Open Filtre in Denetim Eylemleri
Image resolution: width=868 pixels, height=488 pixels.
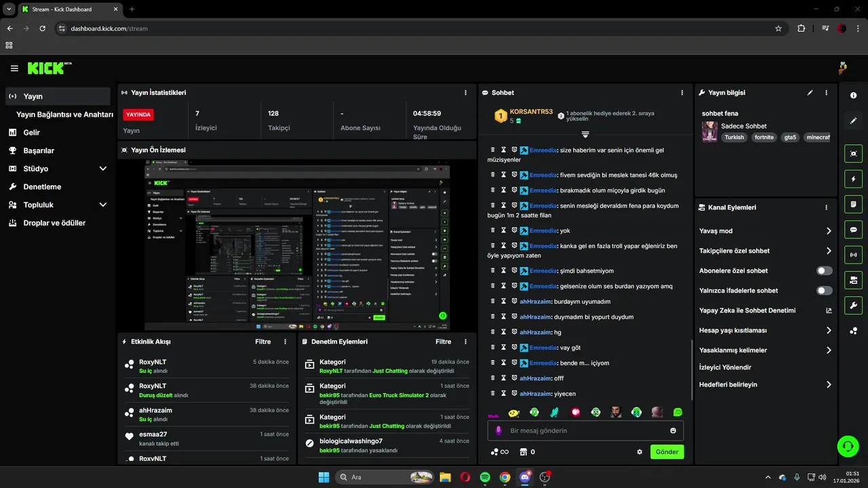coord(443,342)
